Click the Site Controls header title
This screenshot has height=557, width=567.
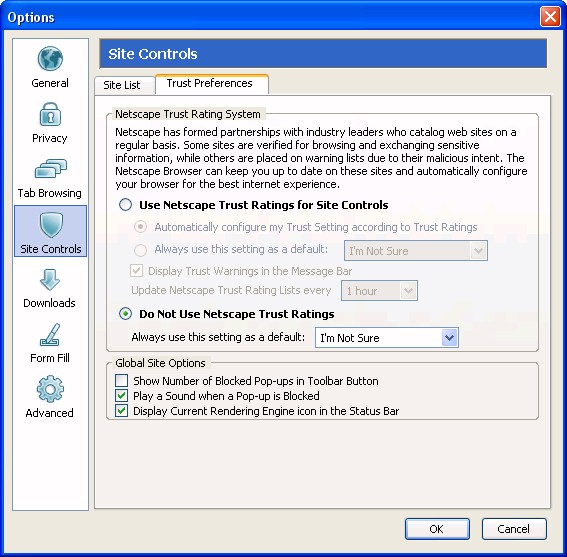pyautogui.click(x=153, y=54)
